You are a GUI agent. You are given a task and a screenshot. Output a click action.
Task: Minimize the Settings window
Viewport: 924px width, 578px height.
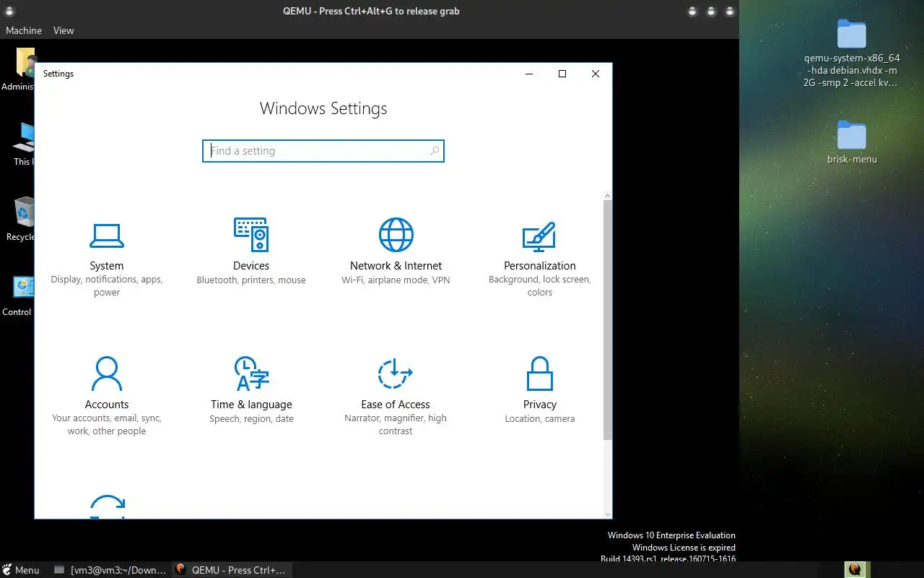point(530,74)
